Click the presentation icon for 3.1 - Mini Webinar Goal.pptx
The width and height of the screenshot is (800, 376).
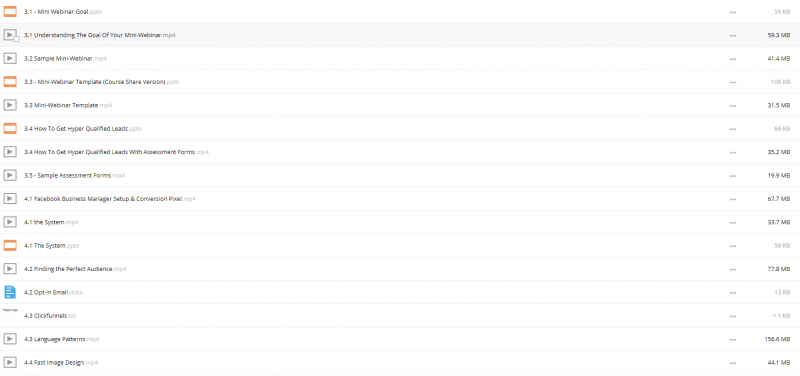[x=10, y=11]
